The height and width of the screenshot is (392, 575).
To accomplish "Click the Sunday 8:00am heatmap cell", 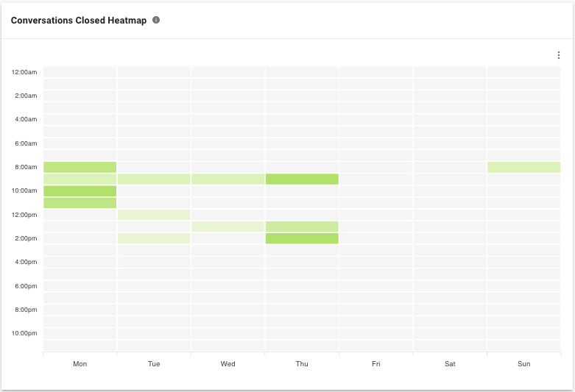I will point(523,167).
